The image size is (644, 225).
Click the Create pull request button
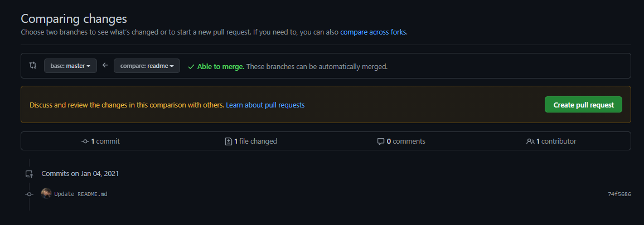[x=583, y=105]
